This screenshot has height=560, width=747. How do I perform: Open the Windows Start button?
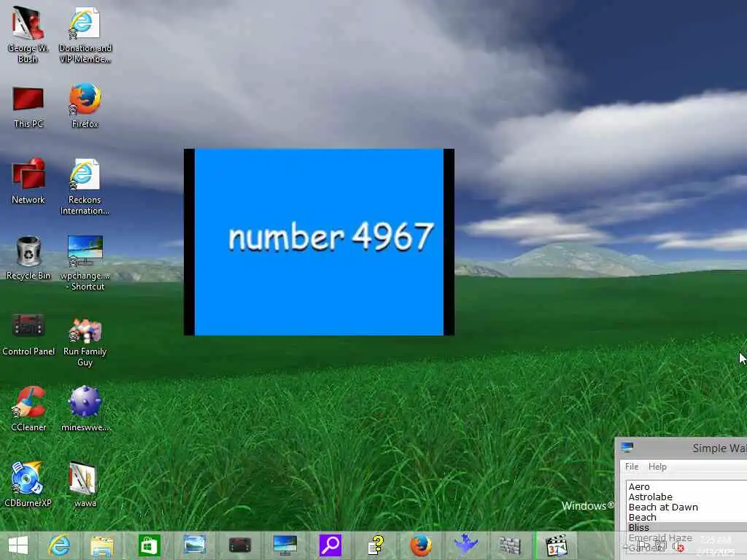18,545
